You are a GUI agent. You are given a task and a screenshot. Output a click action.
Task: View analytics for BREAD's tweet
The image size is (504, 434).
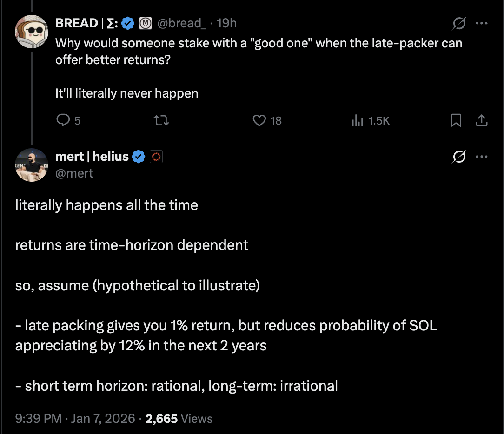(358, 120)
